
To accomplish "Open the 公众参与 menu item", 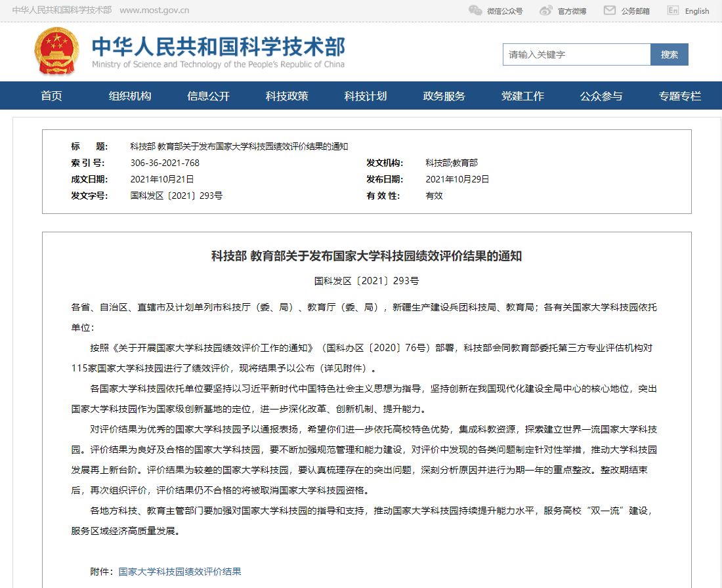I will (601, 96).
